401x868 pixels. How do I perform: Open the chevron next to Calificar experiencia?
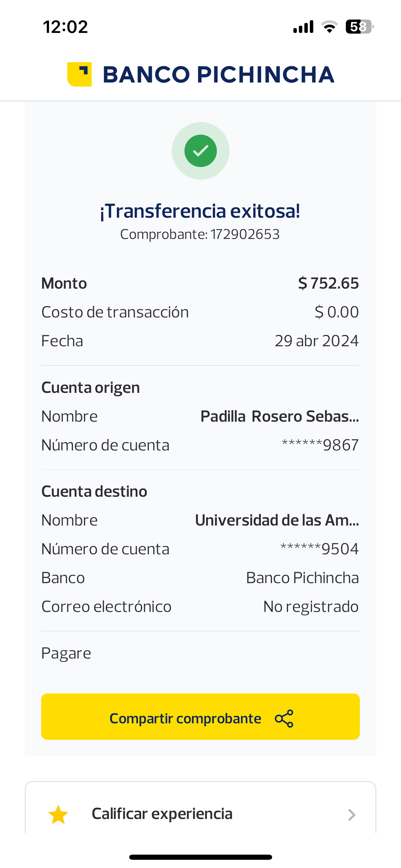pyautogui.click(x=352, y=815)
